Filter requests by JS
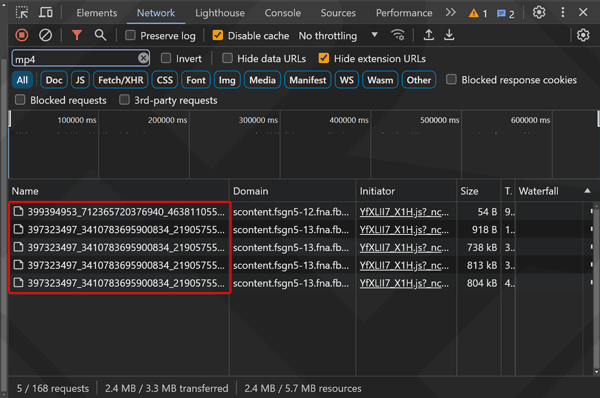The image size is (600, 398). pyautogui.click(x=80, y=80)
